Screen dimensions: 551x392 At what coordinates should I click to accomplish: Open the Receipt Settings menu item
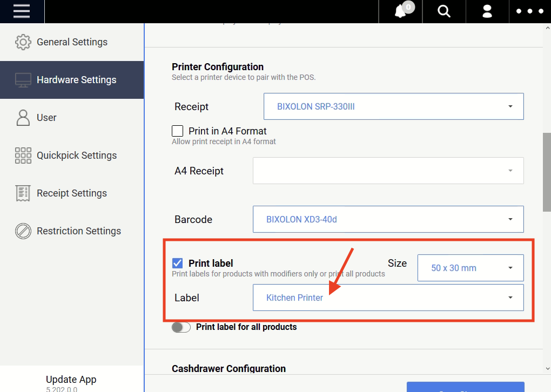point(71,193)
